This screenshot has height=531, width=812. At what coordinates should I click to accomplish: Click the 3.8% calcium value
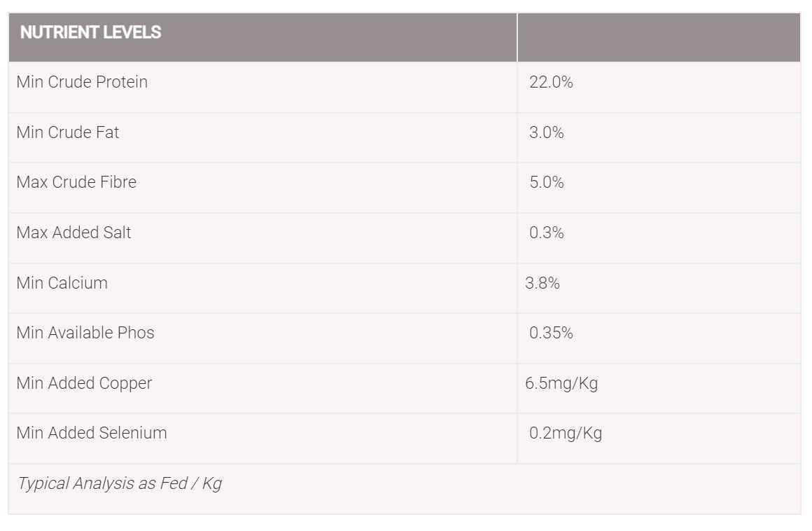(x=542, y=283)
